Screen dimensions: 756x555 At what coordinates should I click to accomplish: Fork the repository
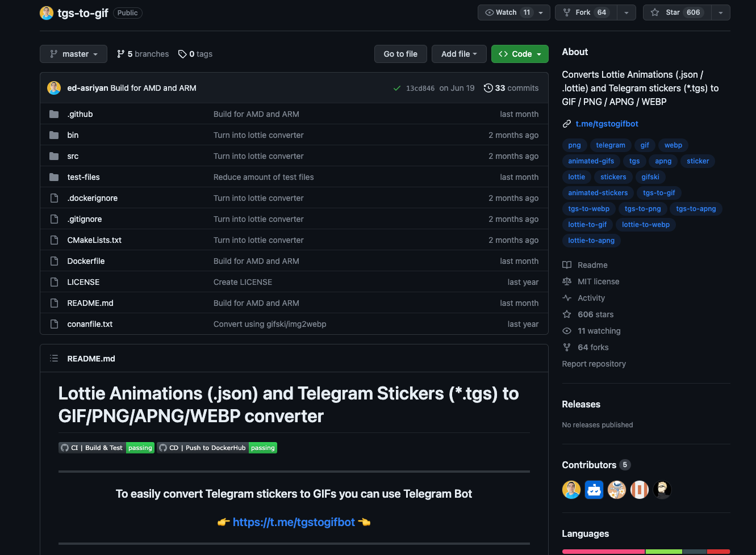(x=586, y=12)
